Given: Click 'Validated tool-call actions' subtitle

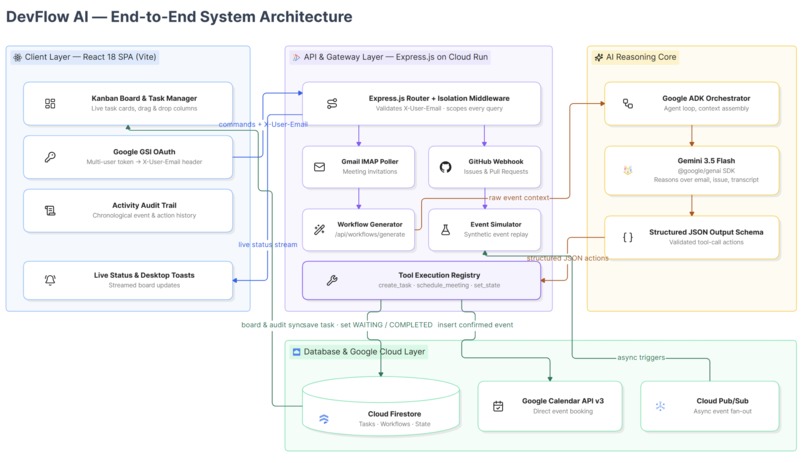Looking at the screenshot, I should pyautogui.click(x=706, y=242).
